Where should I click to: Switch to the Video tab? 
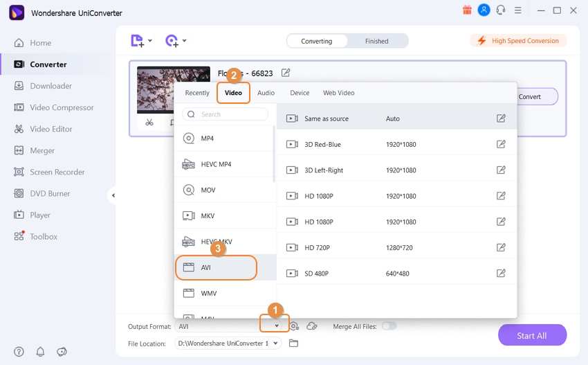[233, 93]
